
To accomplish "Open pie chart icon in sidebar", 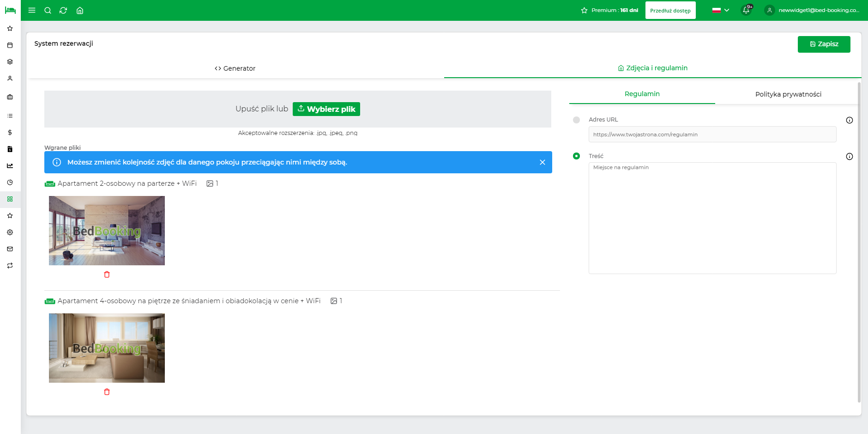I will coord(10,182).
